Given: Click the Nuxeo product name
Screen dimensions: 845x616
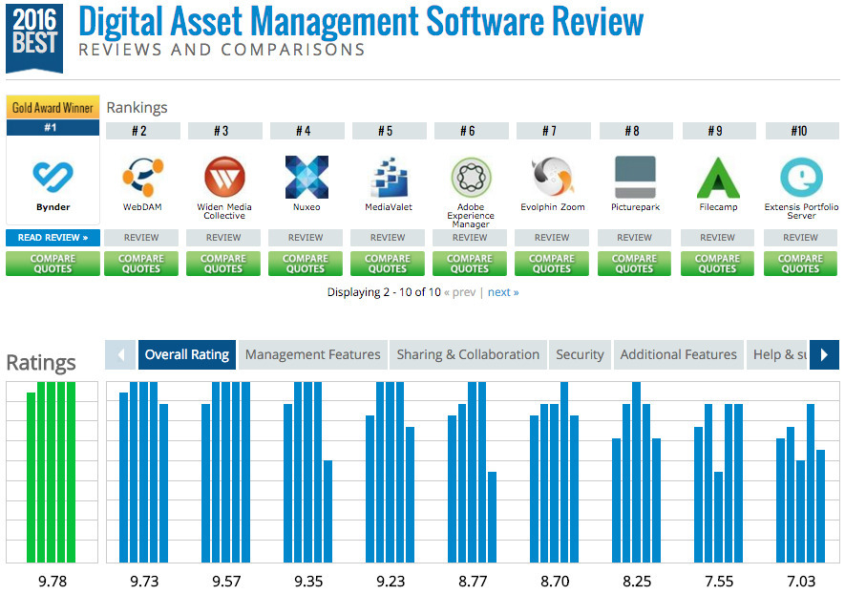Looking at the screenshot, I should pos(306,207).
